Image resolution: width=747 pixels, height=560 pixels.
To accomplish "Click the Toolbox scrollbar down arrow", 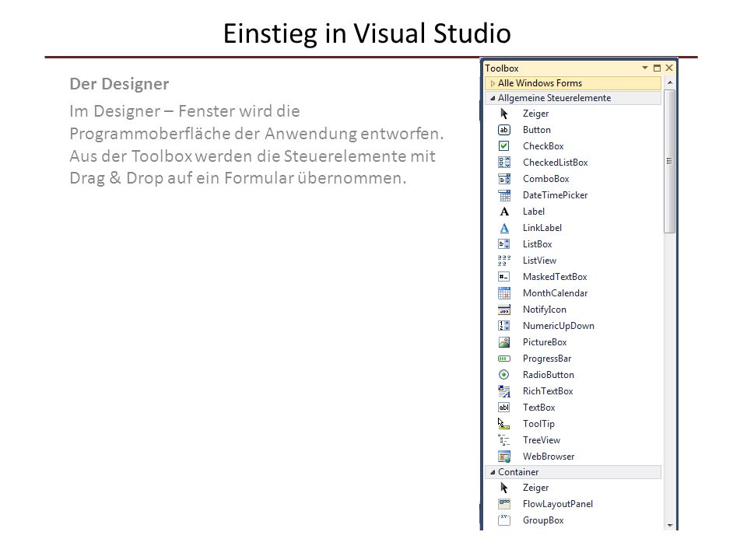I will click(x=670, y=526).
